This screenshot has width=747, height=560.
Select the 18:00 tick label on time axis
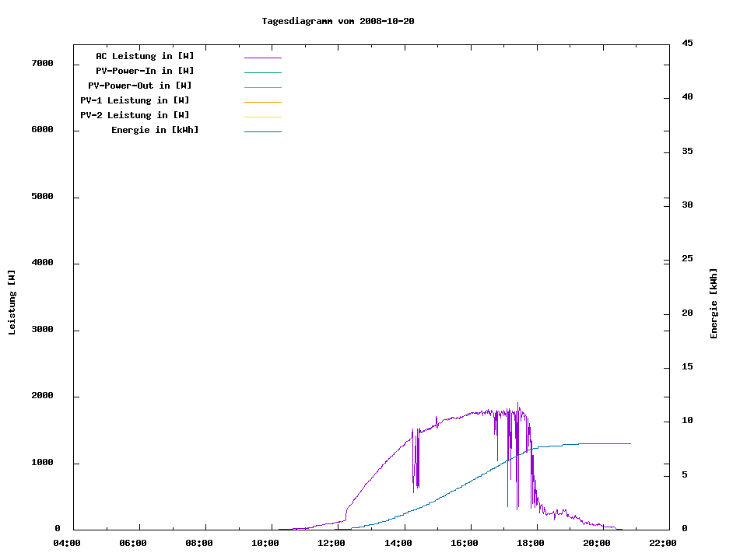[532, 543]
